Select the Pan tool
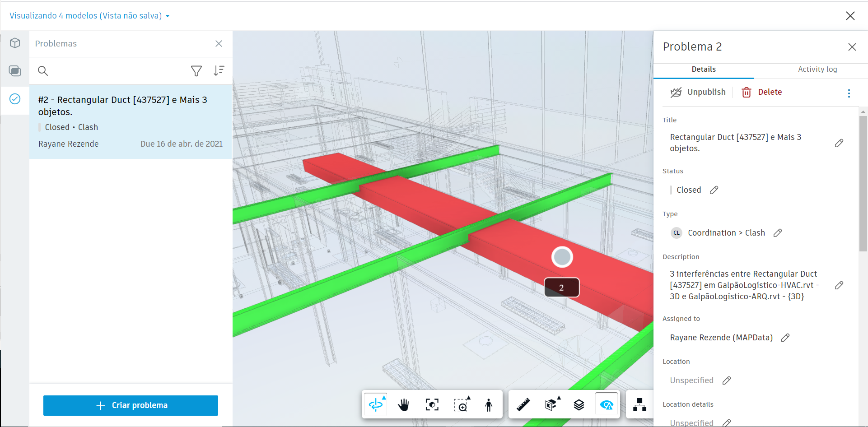This screenshot has height=427, width=868. point(403,404)
